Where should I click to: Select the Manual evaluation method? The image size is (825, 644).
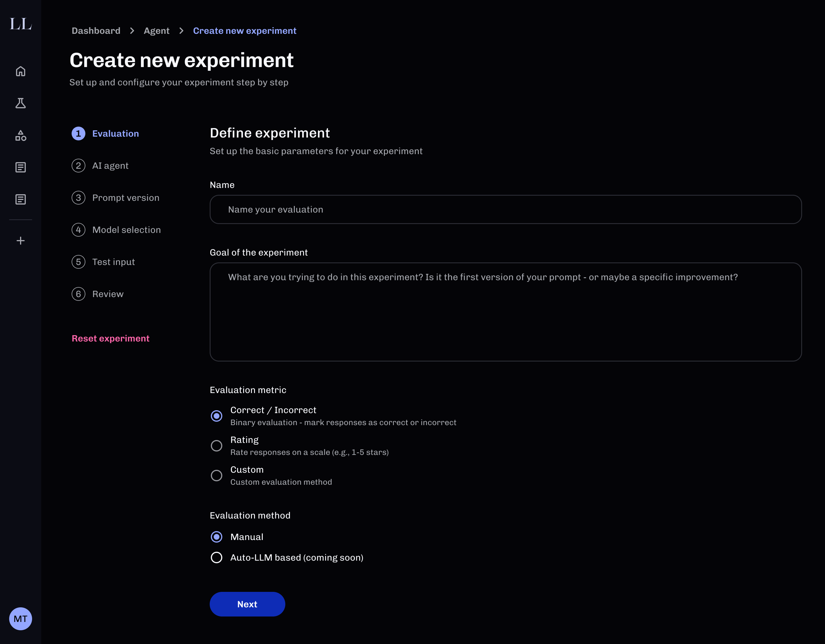tap(217, 537)
